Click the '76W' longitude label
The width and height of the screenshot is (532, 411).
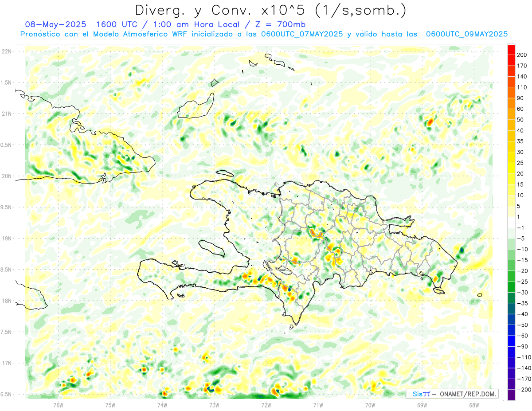point(58,405)
